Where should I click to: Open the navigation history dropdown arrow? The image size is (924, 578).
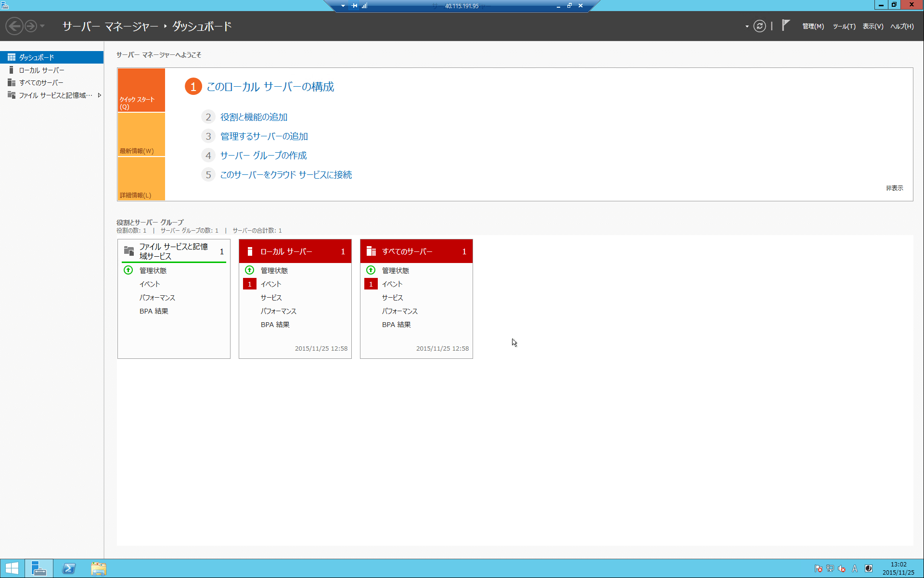[x=42, y=26]
